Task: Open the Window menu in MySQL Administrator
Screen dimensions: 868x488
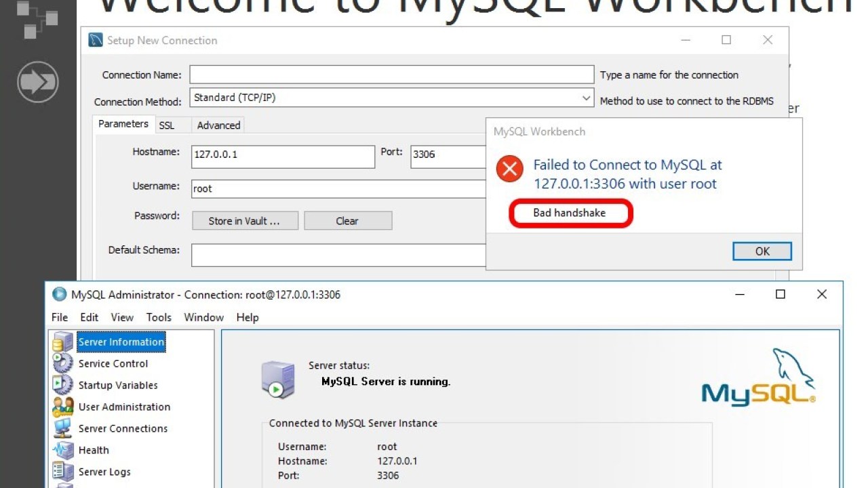Action: coord(203,317)
